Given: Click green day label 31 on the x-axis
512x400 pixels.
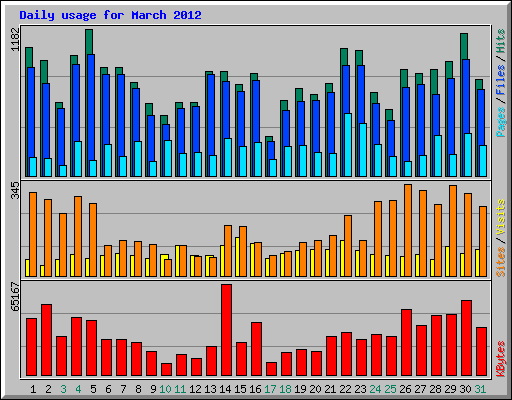Looking at the screenshot, I should pyautogui.click(x=480, y=389).
